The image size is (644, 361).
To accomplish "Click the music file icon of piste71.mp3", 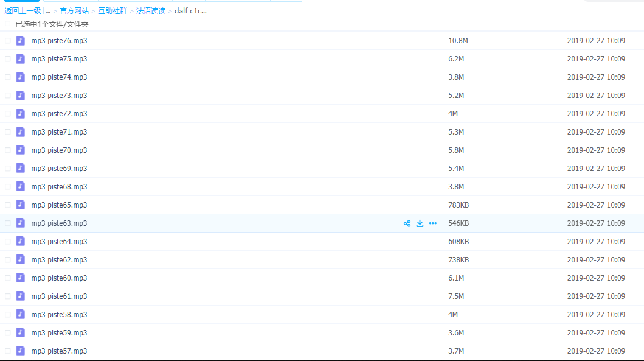I will pos(21,132).
